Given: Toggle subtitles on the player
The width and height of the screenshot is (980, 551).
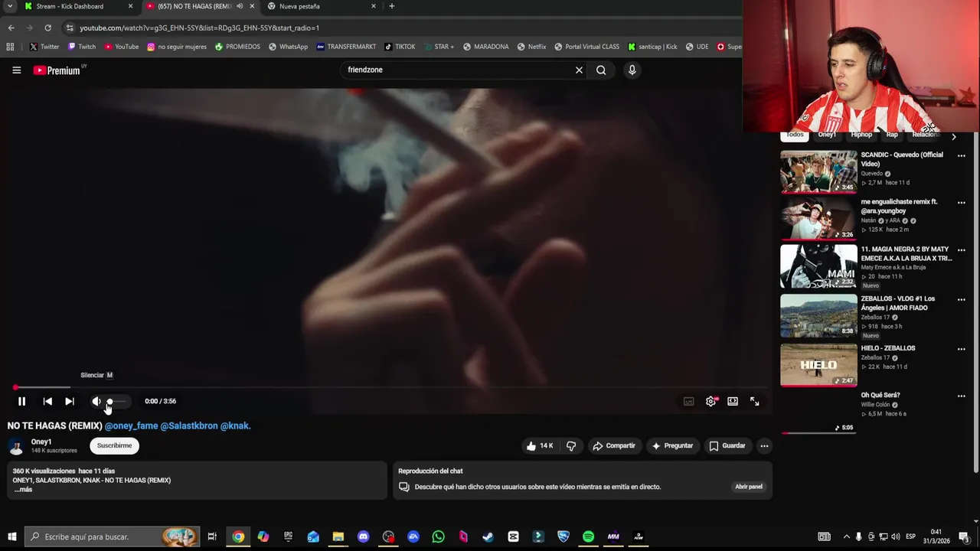Looking at the screenshot, I should [689, 401].
